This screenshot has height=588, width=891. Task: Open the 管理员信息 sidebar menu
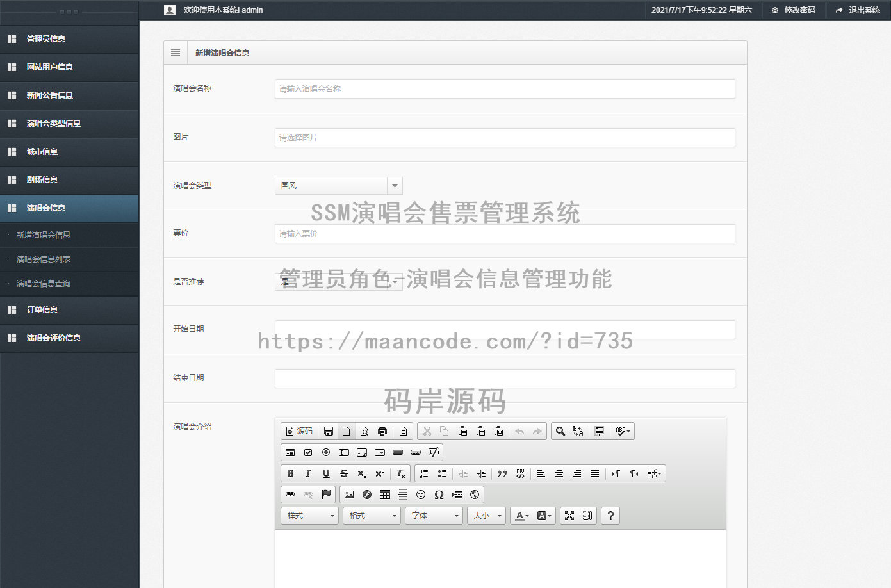tap(69, 39)
